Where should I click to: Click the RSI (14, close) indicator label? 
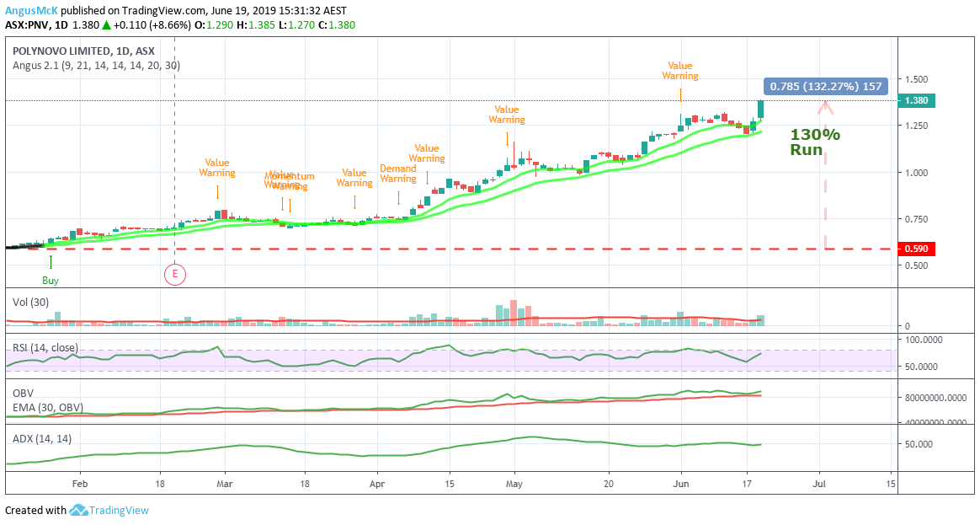45,347
